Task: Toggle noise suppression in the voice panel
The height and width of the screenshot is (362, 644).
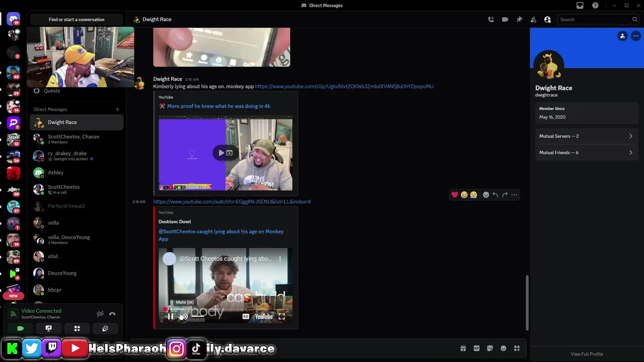Action: click(x=100, y=314)
